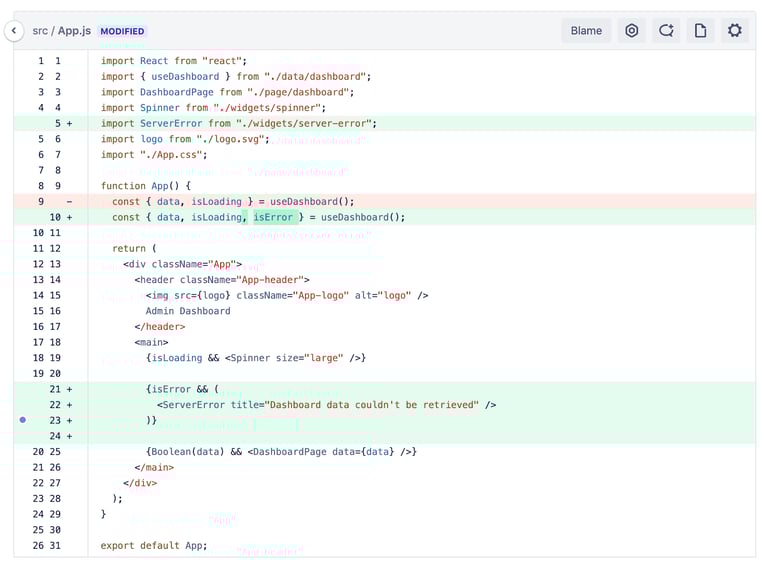Click the Admin Dashboard text line

(x=188, y=311)
